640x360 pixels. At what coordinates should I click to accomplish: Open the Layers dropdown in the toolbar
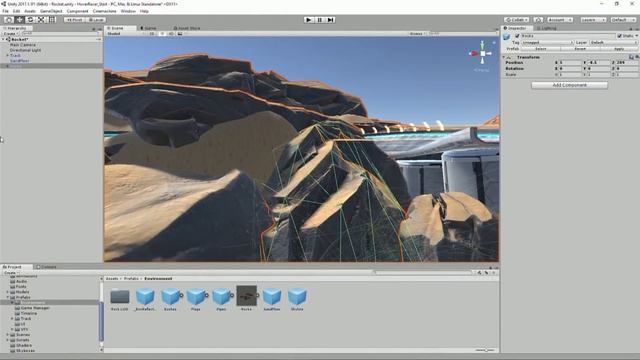coord(593,20)
